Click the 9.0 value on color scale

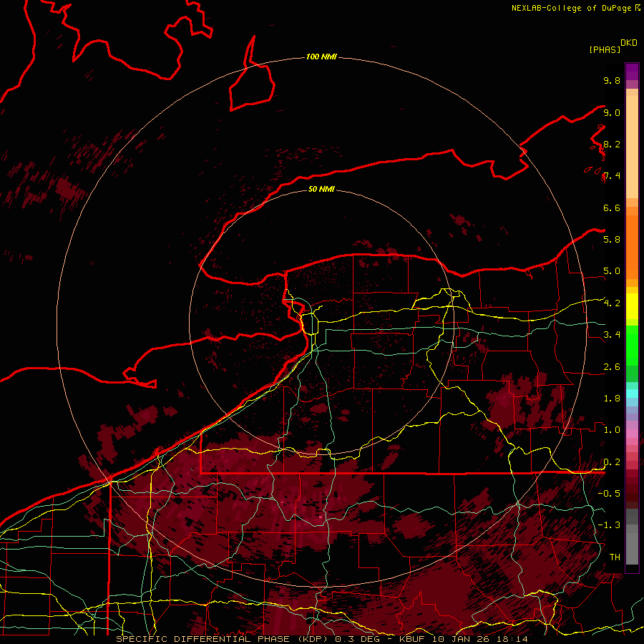coord(612,112)
